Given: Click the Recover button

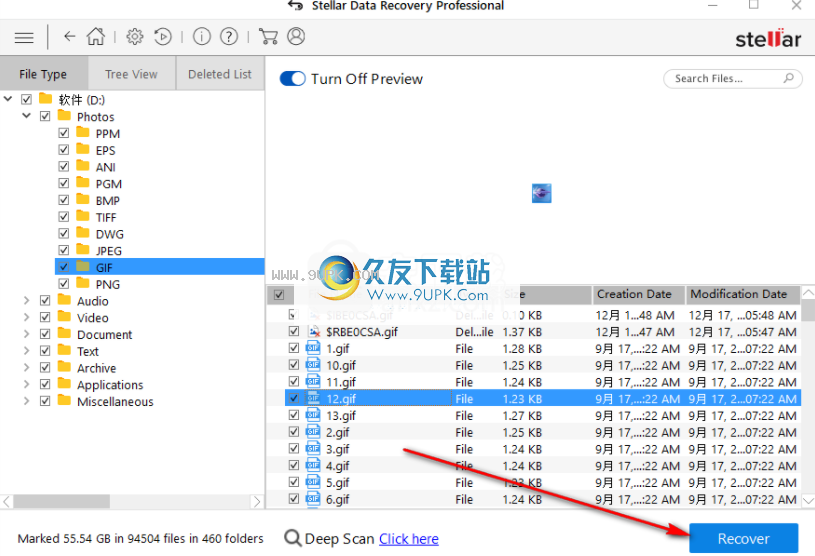Looking at the screenshot, I should pos(743,538).
